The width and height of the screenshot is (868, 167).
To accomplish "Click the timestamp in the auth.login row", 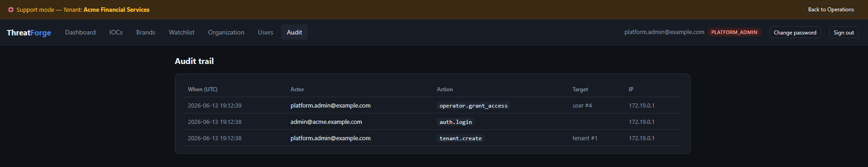I will click(215, 122).
